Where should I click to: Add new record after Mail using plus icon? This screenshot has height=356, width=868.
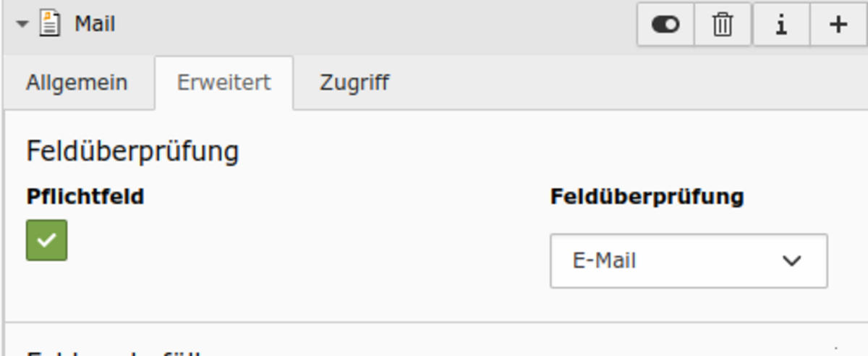(x=838, y=25)
